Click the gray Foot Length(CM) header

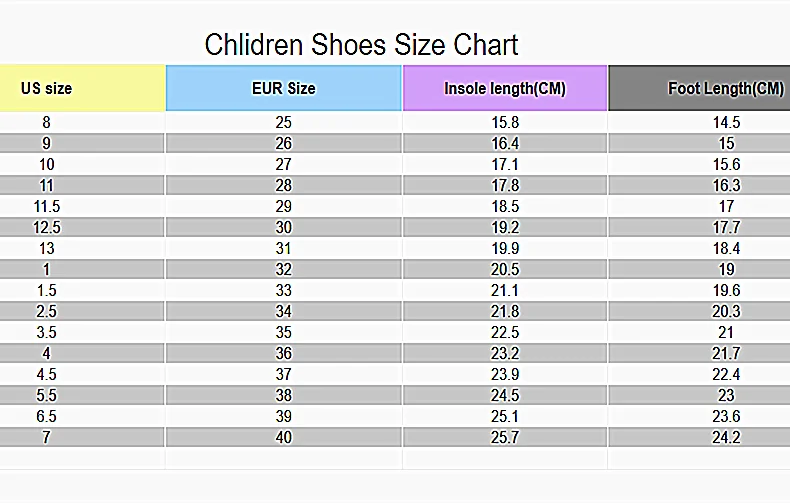[700, 88]
